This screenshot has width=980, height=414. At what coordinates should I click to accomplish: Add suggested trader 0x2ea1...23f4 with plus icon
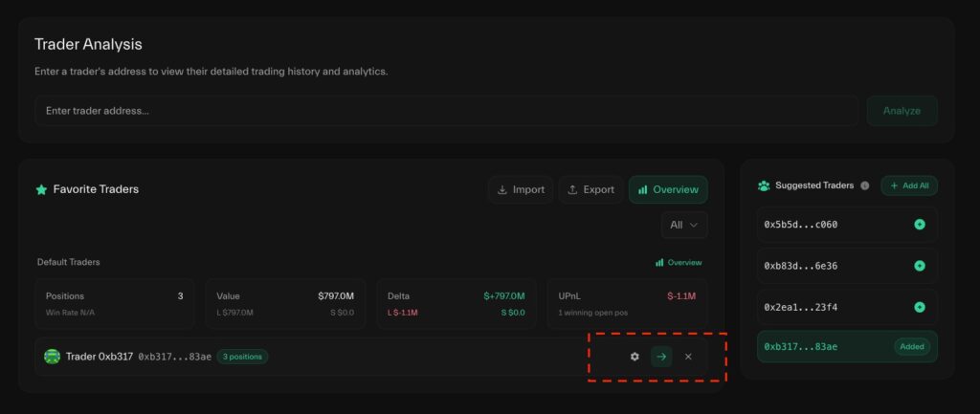pyautogui.click(x=920, y=307)
